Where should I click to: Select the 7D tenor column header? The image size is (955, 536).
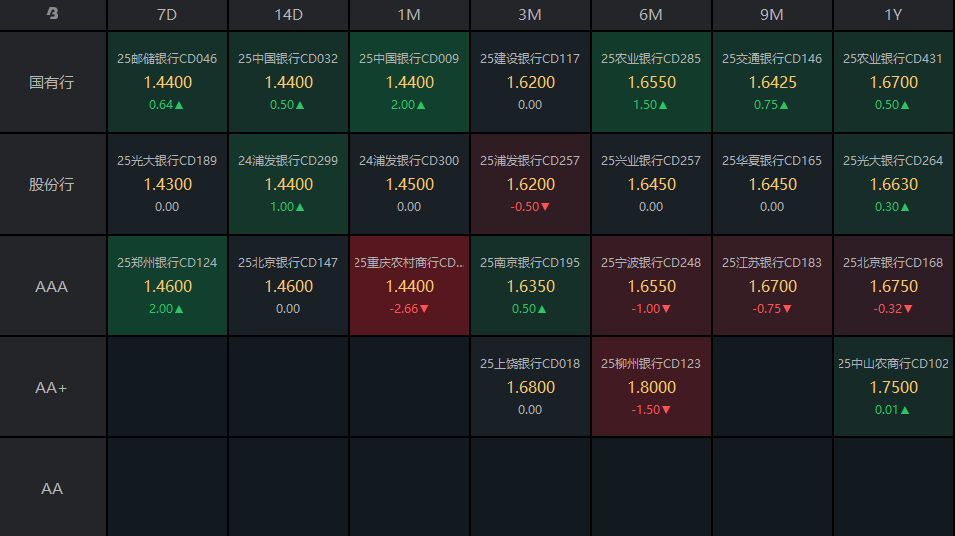(x=167, y=15)
